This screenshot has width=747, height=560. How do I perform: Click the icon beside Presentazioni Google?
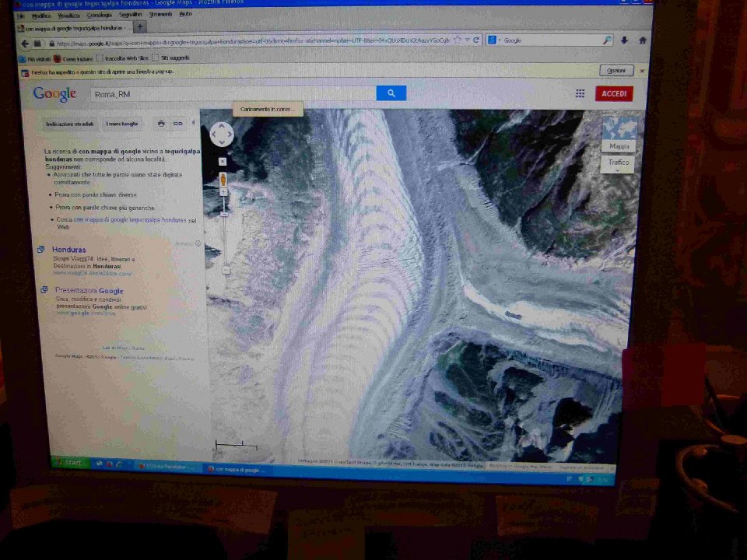click(x=44, y=289)
